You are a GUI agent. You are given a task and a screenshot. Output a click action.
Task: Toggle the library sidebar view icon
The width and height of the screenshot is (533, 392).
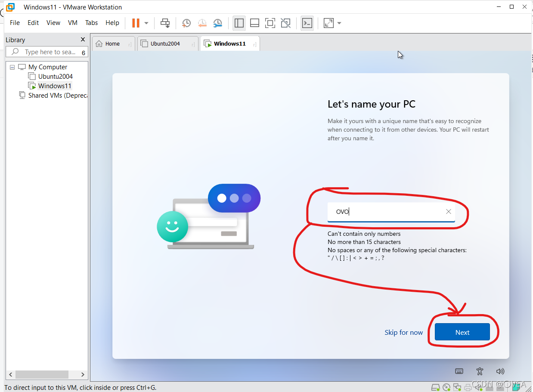(239, 23)
